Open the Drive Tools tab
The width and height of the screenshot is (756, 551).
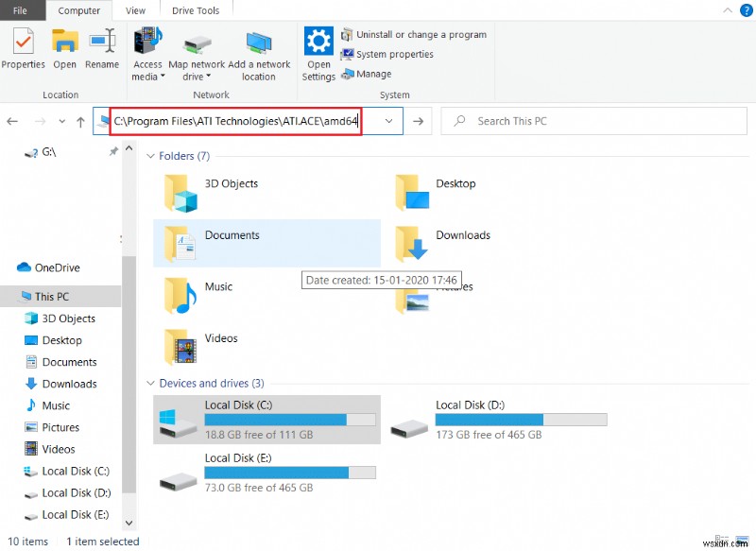point(196,10)
